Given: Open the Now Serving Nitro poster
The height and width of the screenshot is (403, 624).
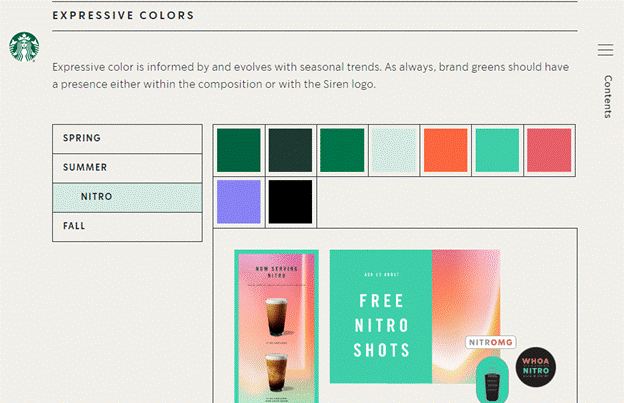Looking at the screenshot, I should [276, 325].
